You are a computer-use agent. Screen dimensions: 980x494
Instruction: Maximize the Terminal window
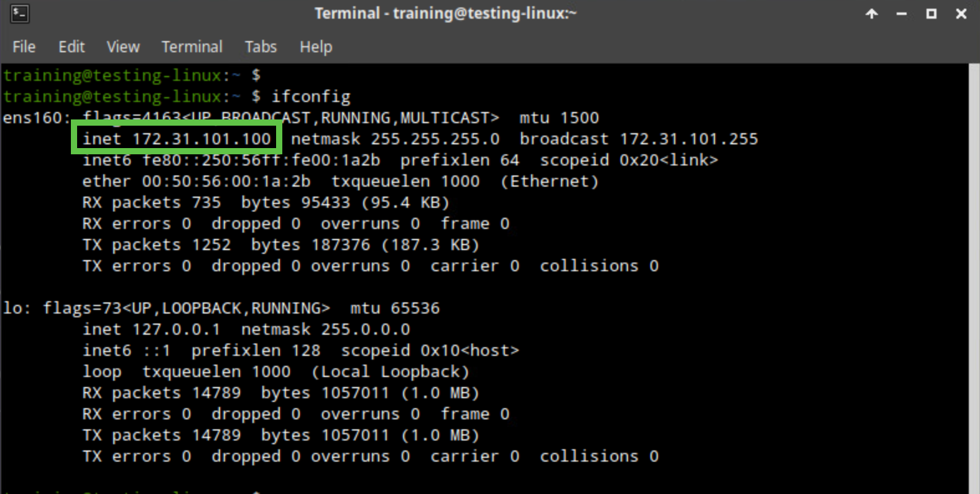point(931,13)
